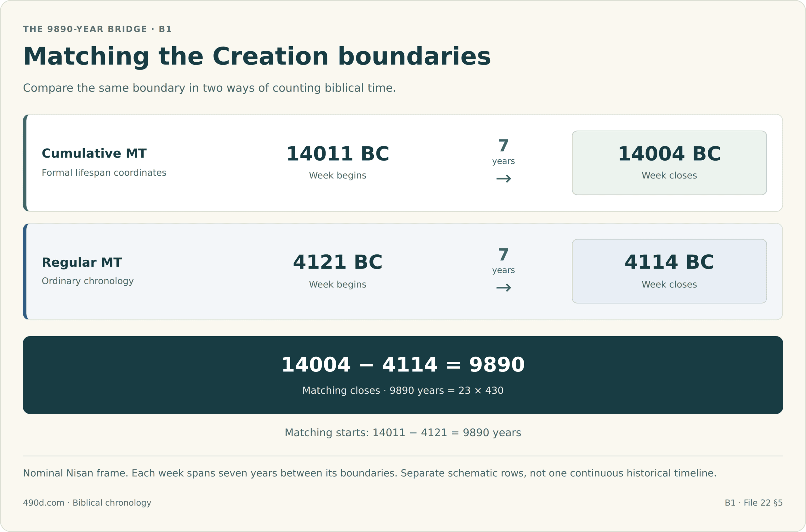Click the 'THE 9890-YEAR BRIDGE · B1' heading

click(x=97, y=29)
